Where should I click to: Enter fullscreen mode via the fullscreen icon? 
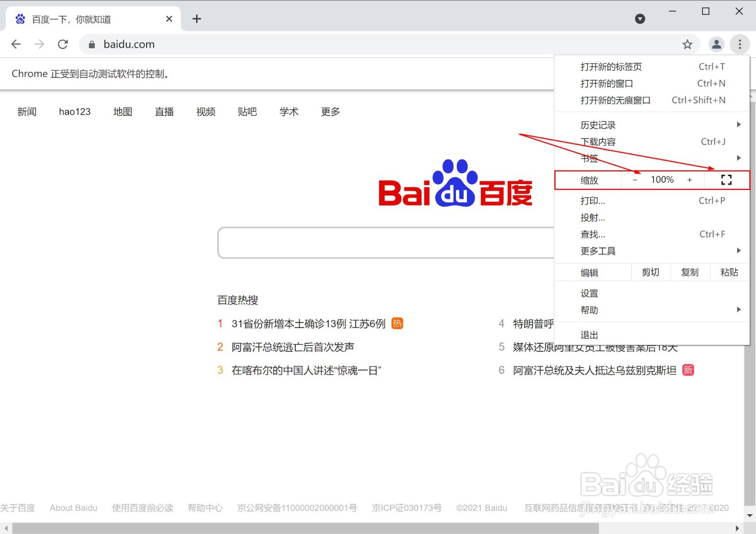[727, 180]
